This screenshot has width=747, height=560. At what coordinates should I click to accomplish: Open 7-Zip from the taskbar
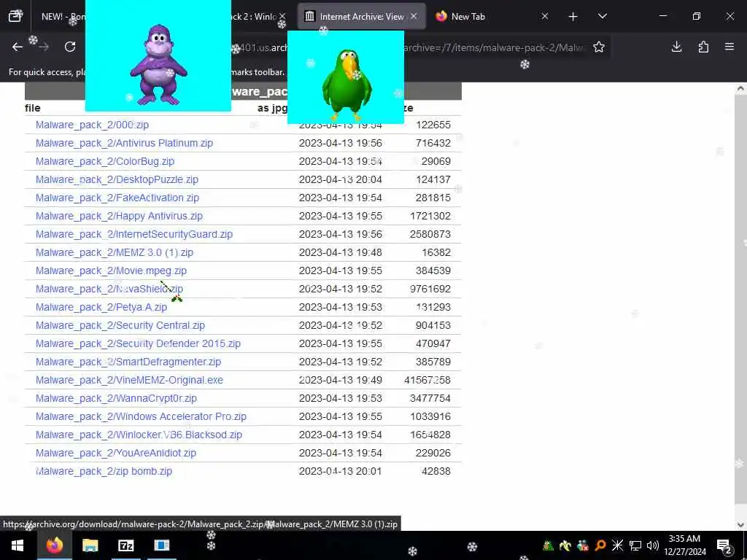(125, 545)
